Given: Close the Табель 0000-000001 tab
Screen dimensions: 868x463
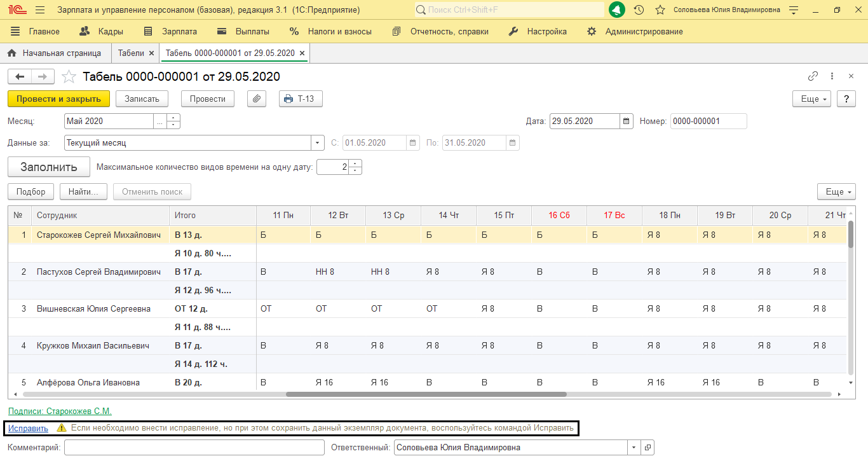Looking at the screenshot, I should (302, 53).
